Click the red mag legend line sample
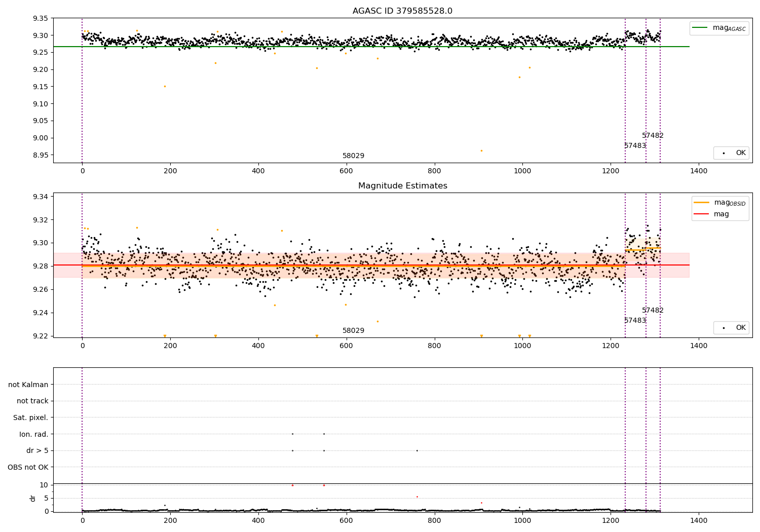The width and height of the screenshot is (760, 532). pyautogui.click(x=702, y=214)
